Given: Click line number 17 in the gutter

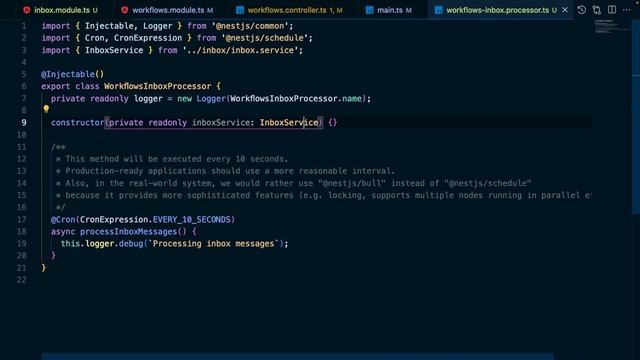Looking at the screenshot, I should click(x=21, y=220).
